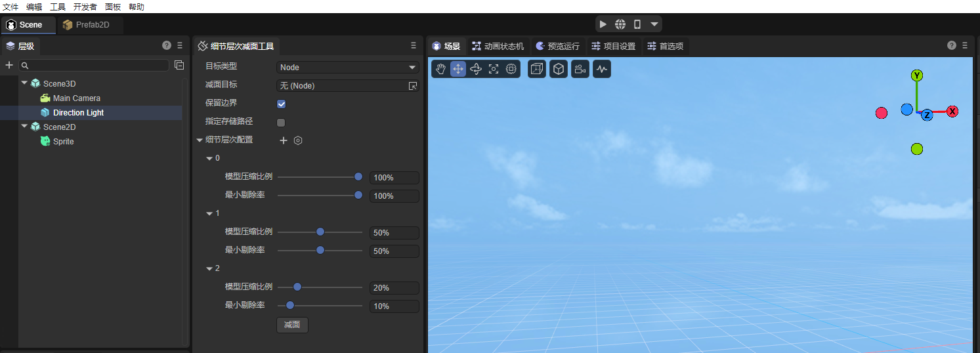Open the 目标类型 Node dropdown

point(347,67)
